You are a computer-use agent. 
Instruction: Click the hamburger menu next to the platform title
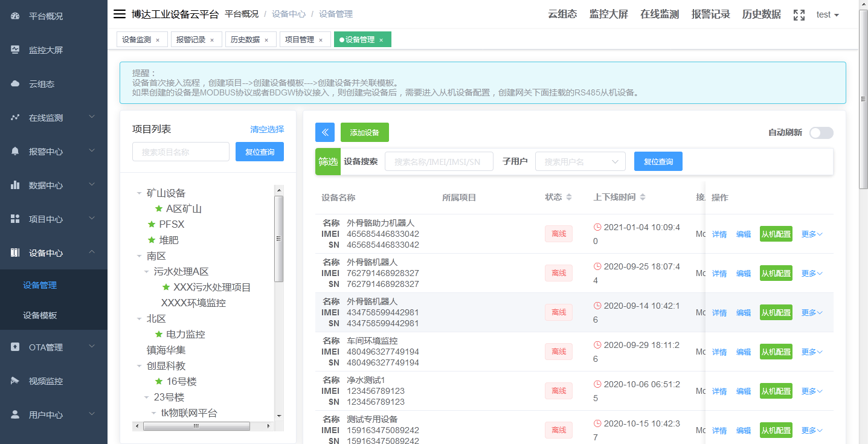tap(119, 14)
